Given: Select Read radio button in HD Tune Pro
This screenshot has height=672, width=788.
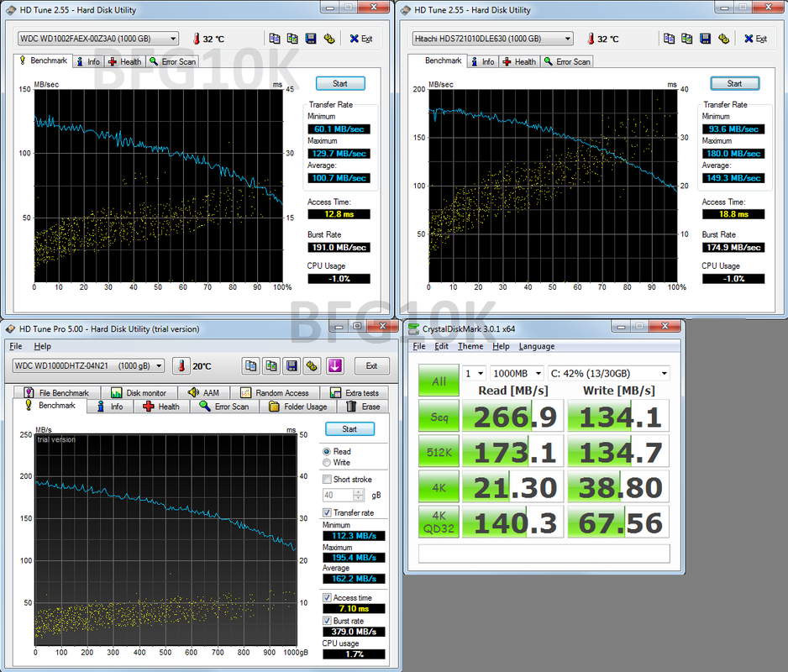Looking at the screenshot, I should (327, 451).
